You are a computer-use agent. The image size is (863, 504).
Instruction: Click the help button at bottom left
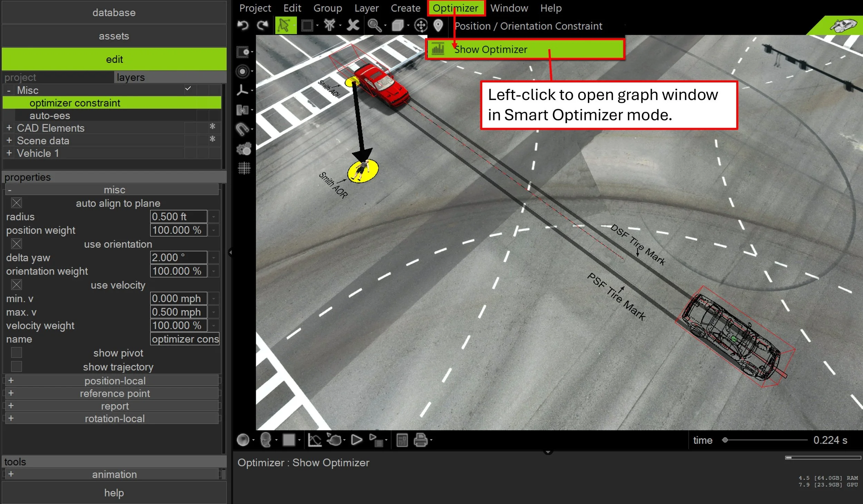pyautogui.click(x=114, y=493)
